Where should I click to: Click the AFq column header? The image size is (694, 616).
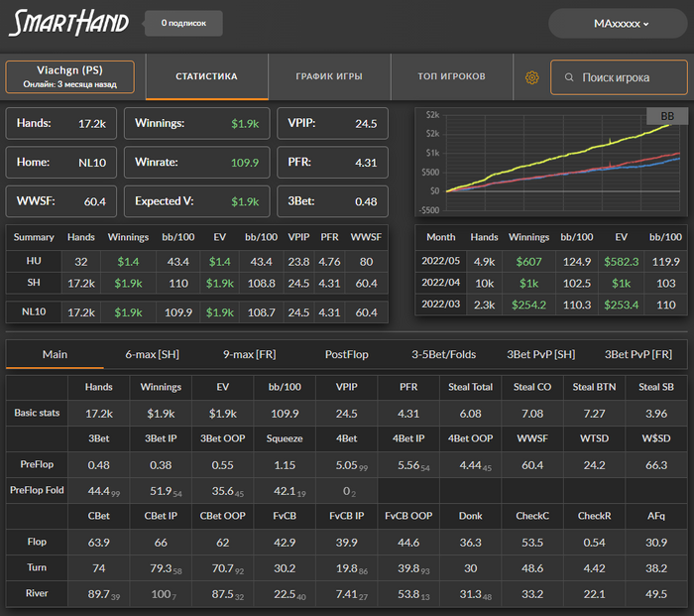point(656,516)
